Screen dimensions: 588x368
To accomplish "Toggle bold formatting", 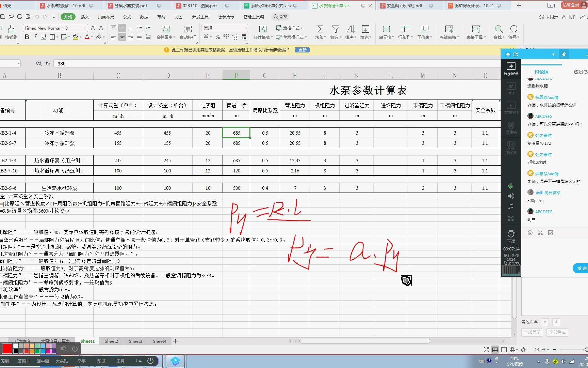I will click(x=27, y=37).
